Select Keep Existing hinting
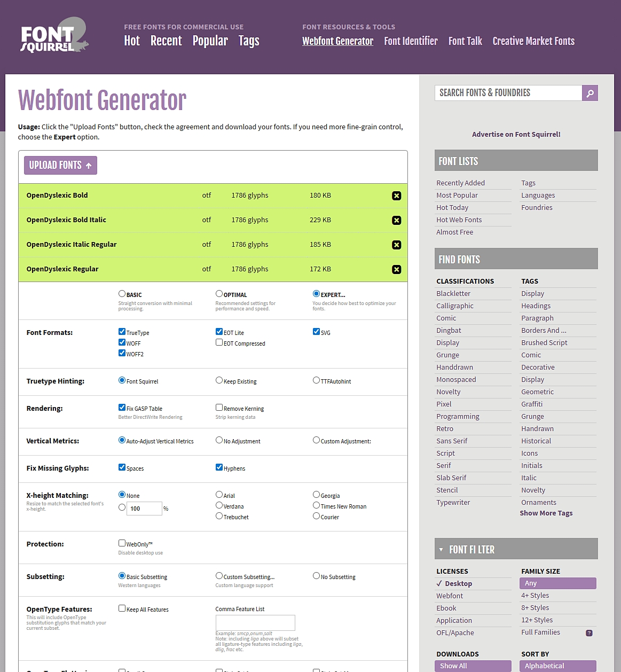This screenshot has height=672, width=621. [x=219, y=380]
